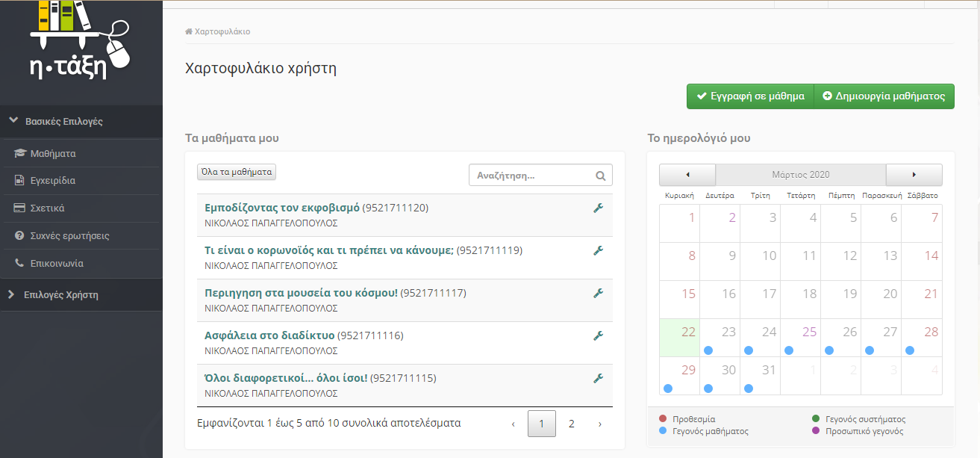The width and height of the screenshot is (980, 458).
Task: Go to page 2 of courses
Action: [x=571, y=424]
